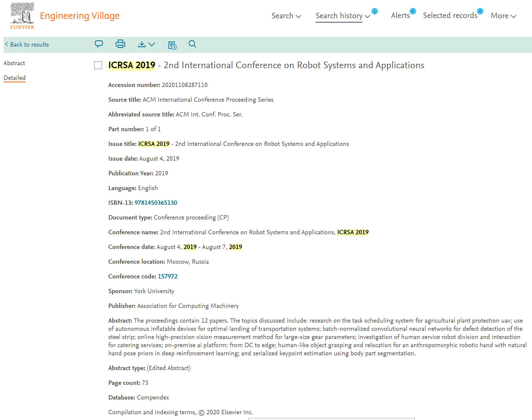Click the magnifier search icon in toolbar

click(x=192, y=44)
